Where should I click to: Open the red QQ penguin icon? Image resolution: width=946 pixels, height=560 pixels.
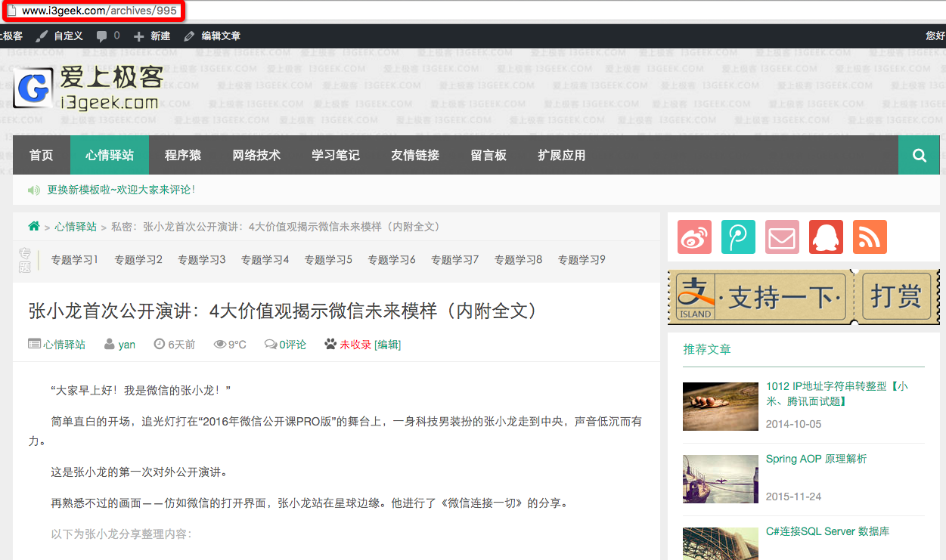(x=826, y=237)
